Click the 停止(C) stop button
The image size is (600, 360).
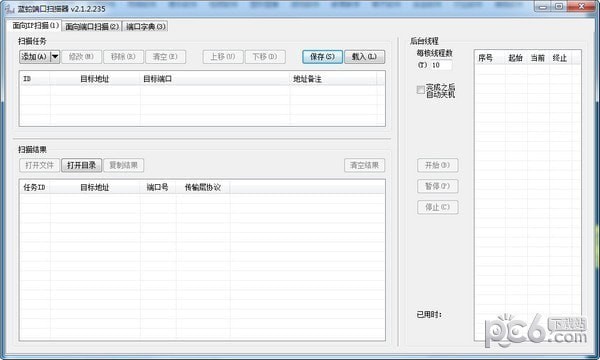[437, 207]
